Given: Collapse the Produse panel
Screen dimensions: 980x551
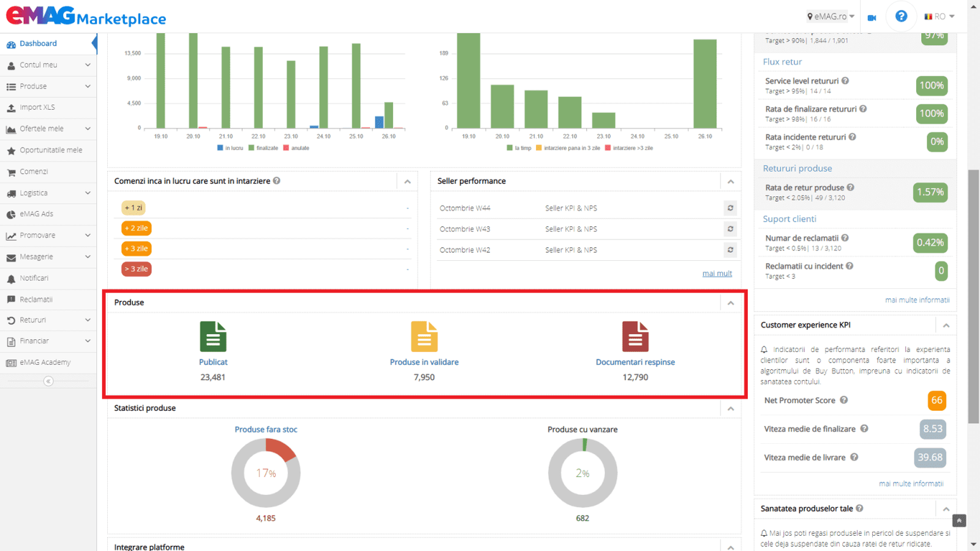Looking at the screenshot, I should click(x=731, y=303).
